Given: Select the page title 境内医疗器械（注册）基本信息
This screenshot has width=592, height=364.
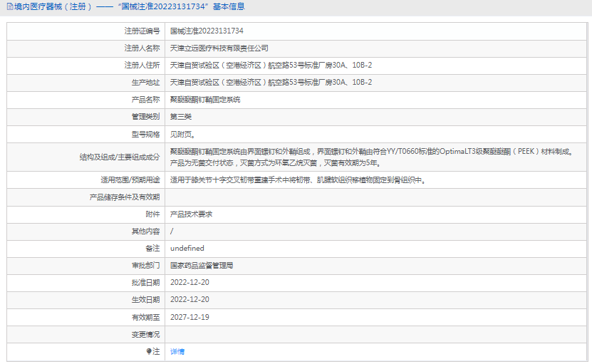Looking at the screenshot, I should tap(129, 7).
